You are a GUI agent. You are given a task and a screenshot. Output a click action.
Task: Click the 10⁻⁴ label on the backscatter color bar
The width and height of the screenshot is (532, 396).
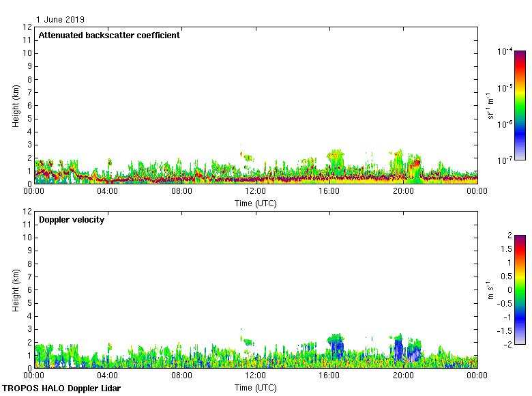(505, 51)
